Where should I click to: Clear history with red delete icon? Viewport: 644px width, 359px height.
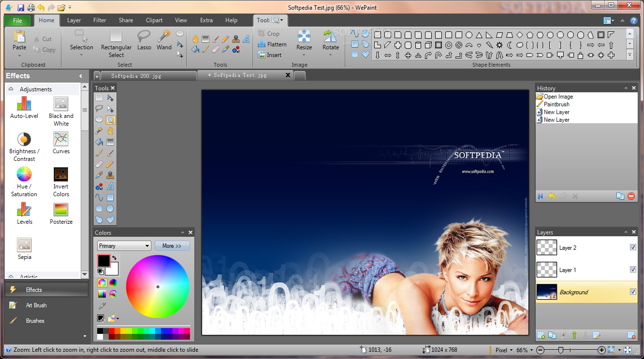[631, 196]
